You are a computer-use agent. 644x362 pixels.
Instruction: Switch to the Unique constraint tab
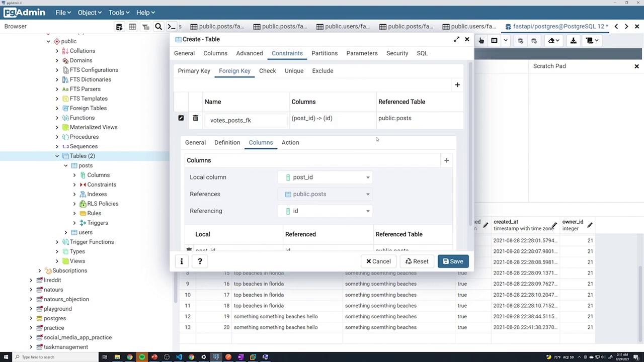click(x=294, y=71)
